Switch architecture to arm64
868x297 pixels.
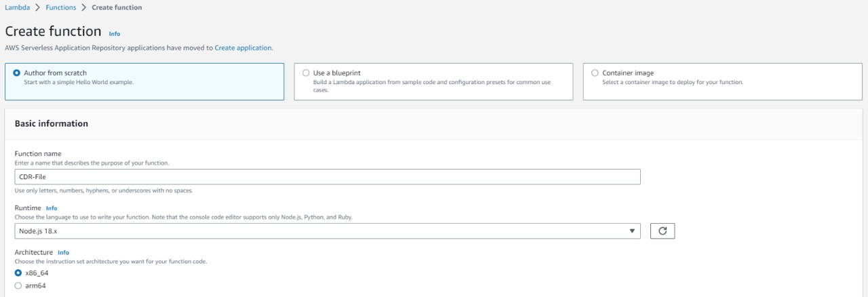pyautogui.click(x=18, y=285)
